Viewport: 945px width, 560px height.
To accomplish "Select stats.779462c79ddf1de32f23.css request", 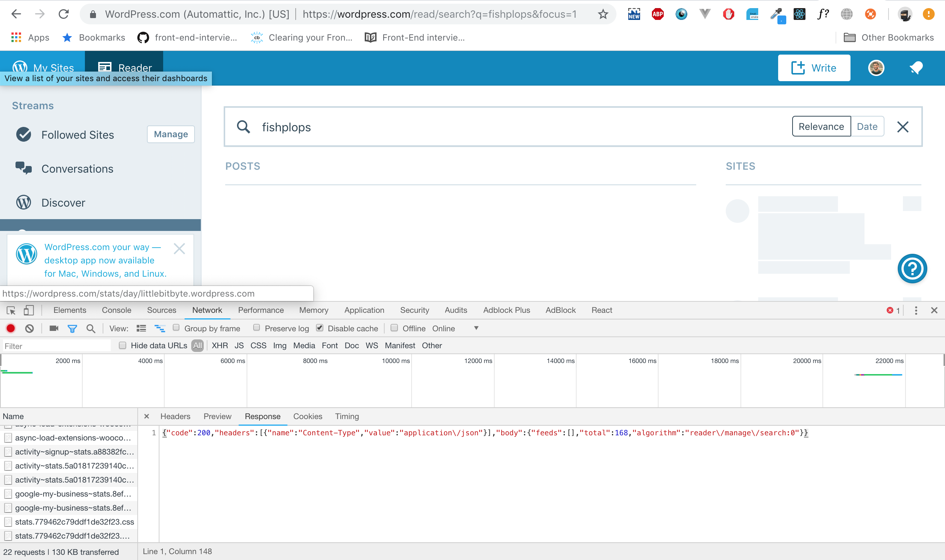I will click(69, 522).
